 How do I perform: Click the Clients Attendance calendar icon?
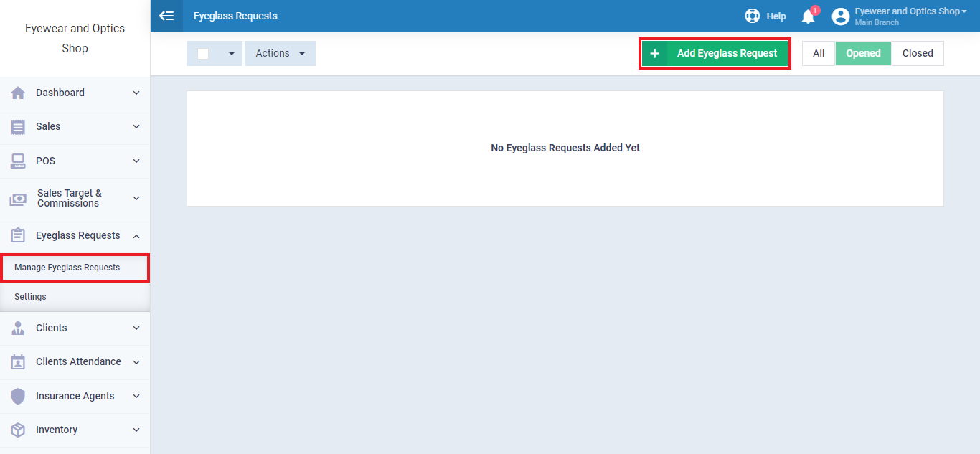[x=18, y=362]
